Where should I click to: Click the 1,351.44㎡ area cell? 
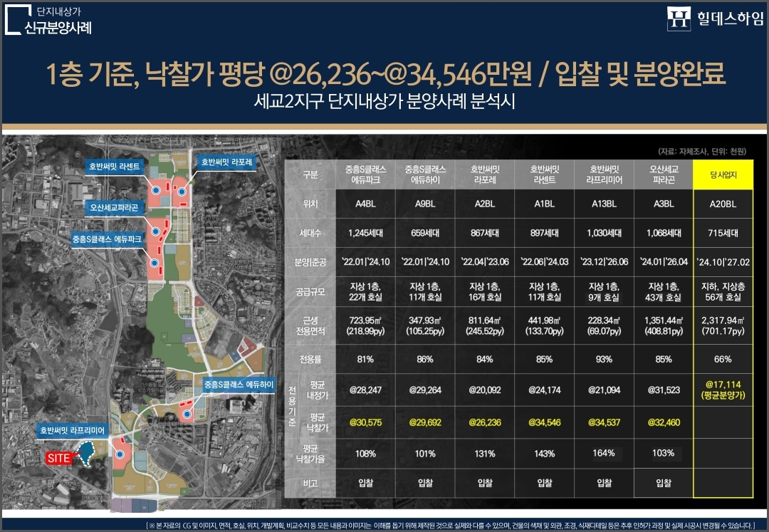[x=664, y=325]
